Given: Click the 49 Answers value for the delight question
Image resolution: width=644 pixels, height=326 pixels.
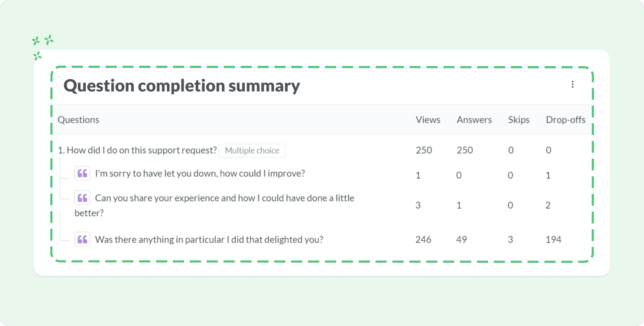Looking at the screenshot, I should pyautogui.click(x=461, y=239).
